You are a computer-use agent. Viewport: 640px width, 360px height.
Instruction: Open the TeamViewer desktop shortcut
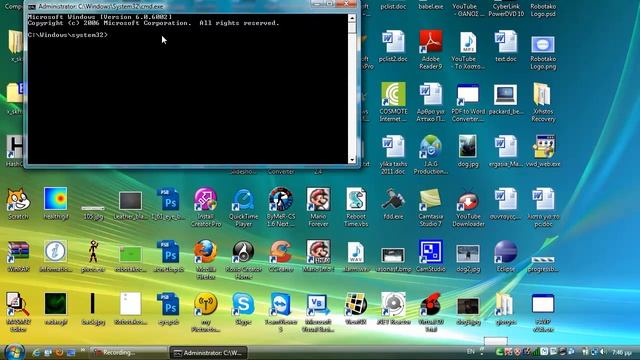point(281,311)
